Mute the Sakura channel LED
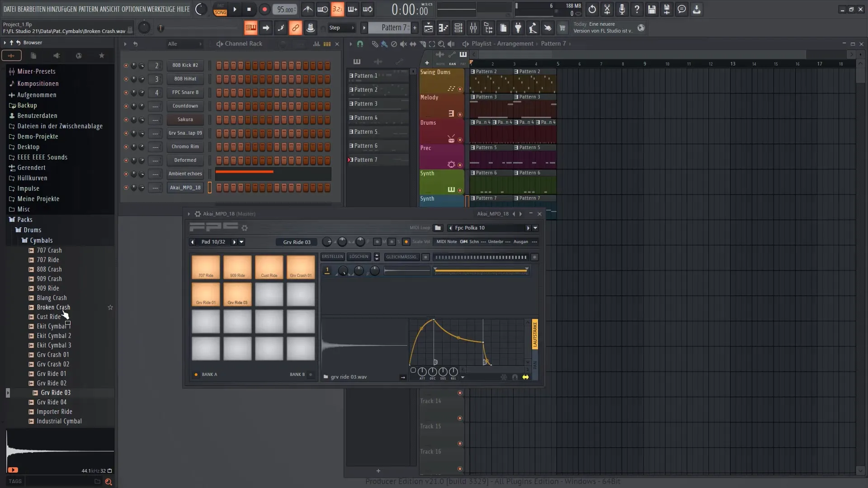868x488 pixels. coord(126,120)
